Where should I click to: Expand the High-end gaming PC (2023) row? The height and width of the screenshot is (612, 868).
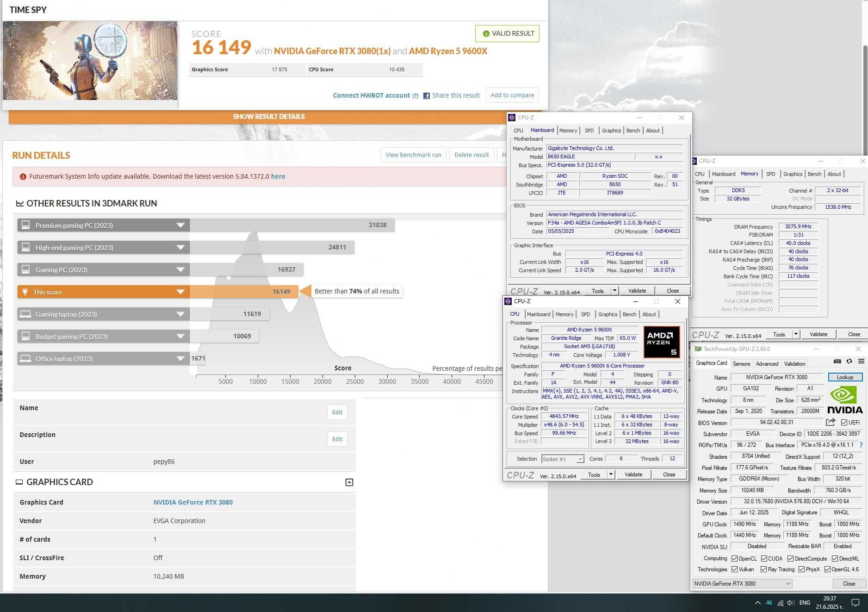180,248
